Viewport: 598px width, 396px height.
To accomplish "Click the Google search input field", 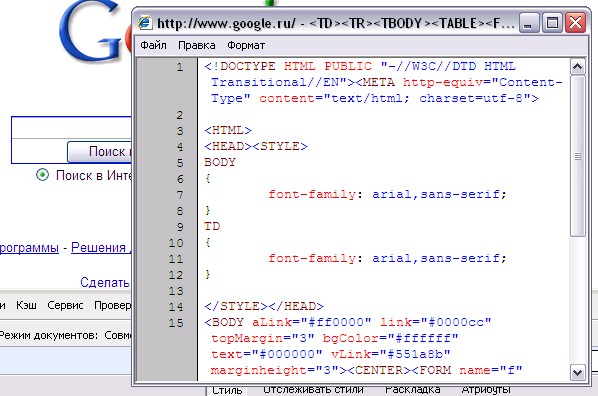I will coord(72,128).
